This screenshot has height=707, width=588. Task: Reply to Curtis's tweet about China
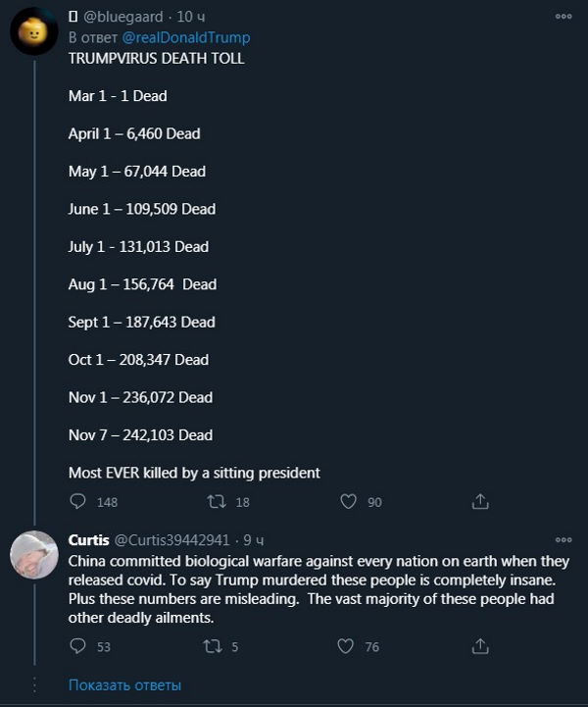click(x=78, y=646)
